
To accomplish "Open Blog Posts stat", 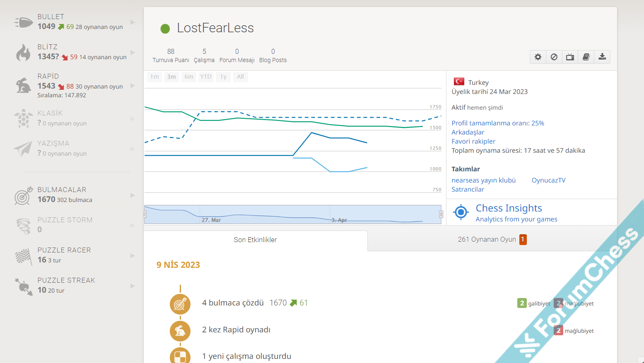I will pyautogui.click(x=273, y=55).
